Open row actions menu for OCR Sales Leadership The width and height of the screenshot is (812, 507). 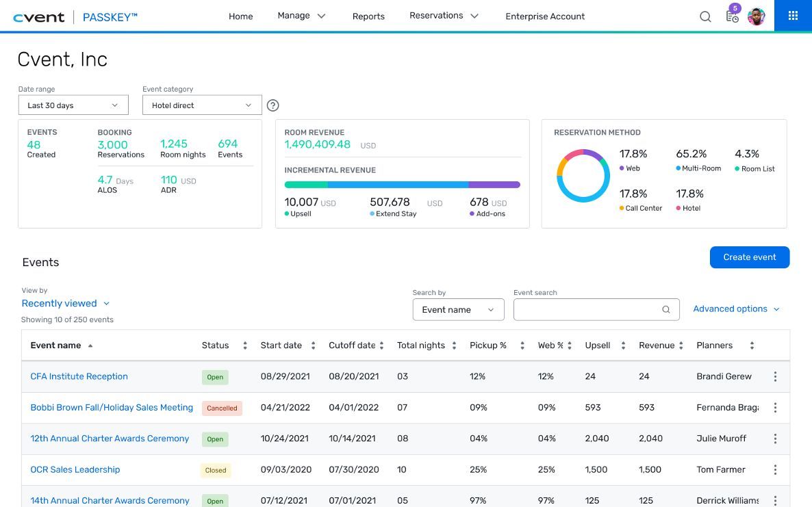[775, 469]
